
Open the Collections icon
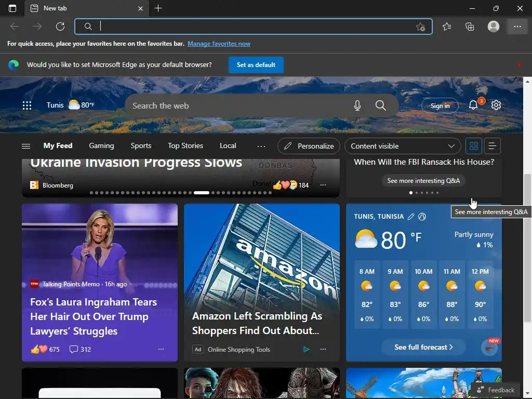[x=470, y=26]
